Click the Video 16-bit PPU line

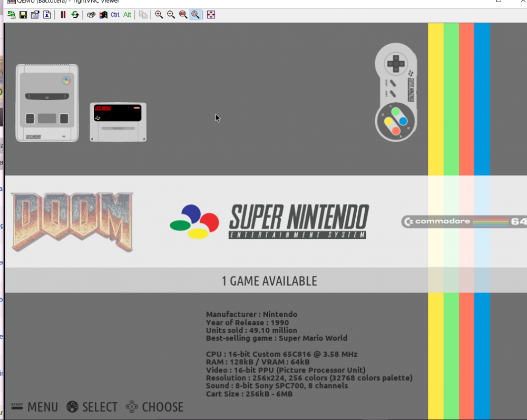[286, 370]
